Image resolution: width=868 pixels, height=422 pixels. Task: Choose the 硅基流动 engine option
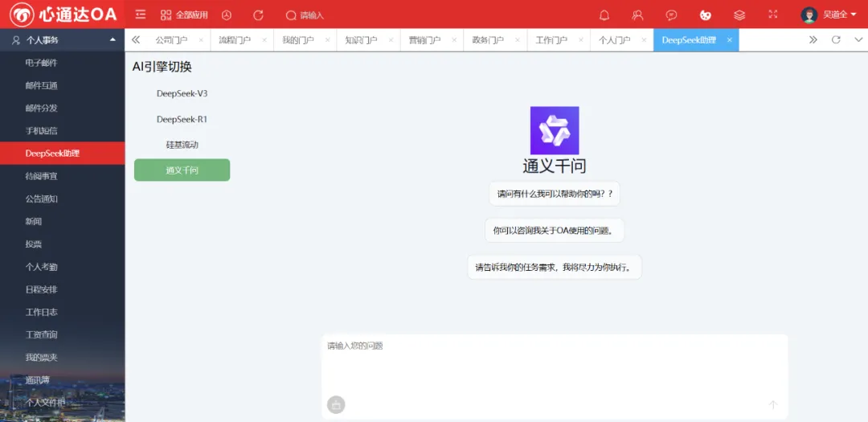click(182, 145)
